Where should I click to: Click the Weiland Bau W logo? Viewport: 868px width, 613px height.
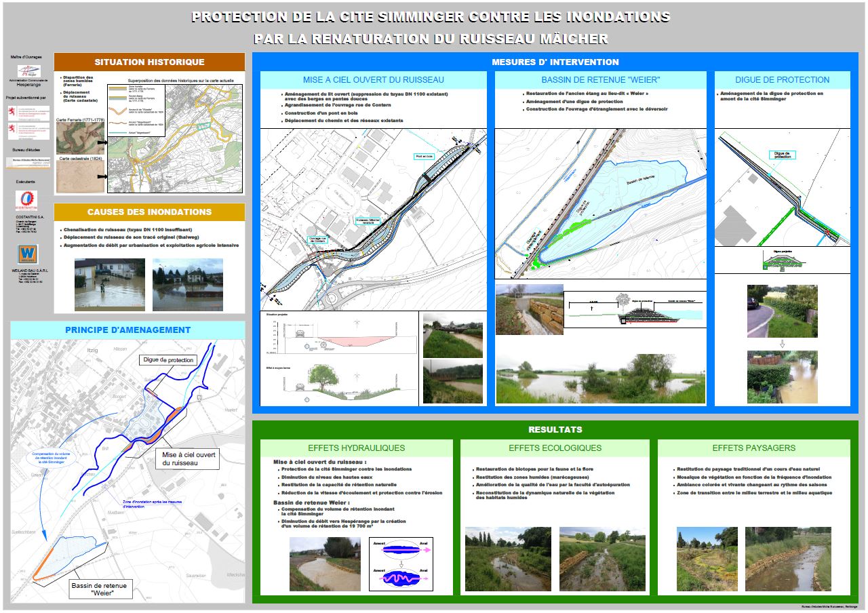(28, 254)
